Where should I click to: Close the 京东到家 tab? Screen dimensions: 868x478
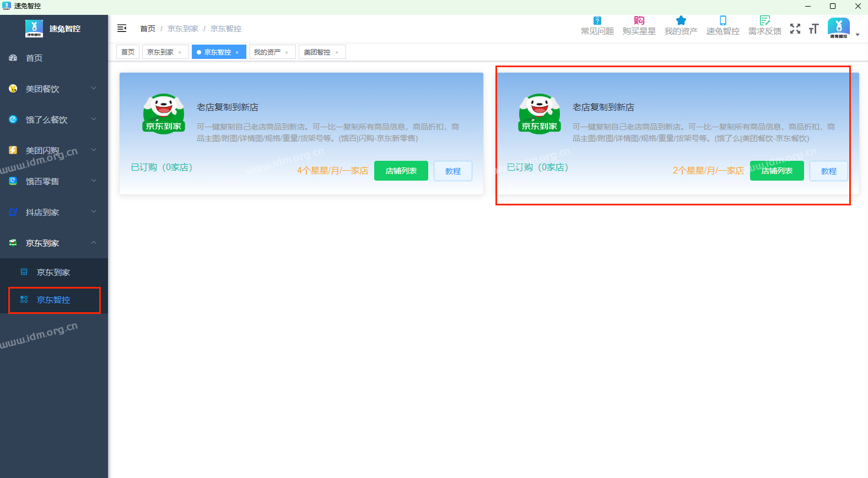pyautogui.click(x=180, y=52)
